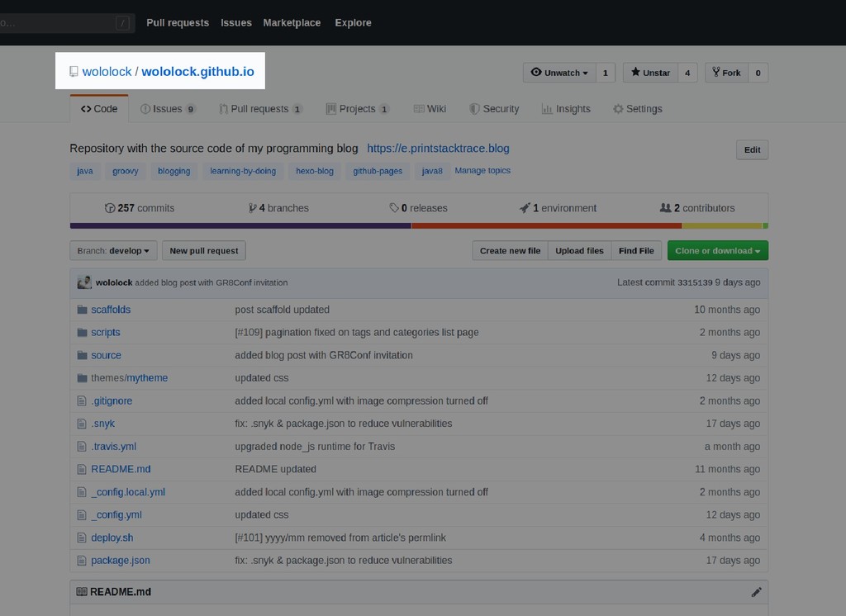The width and height of the screenshot is (846, 616).
Task: Click the watchers count 1
Action: pos(606,73)
